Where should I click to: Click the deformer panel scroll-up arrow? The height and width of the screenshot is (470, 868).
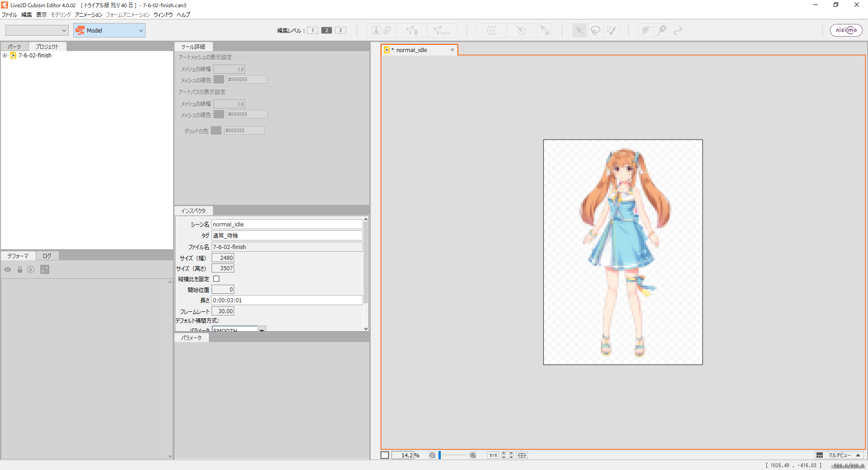(x=170, y=282)
